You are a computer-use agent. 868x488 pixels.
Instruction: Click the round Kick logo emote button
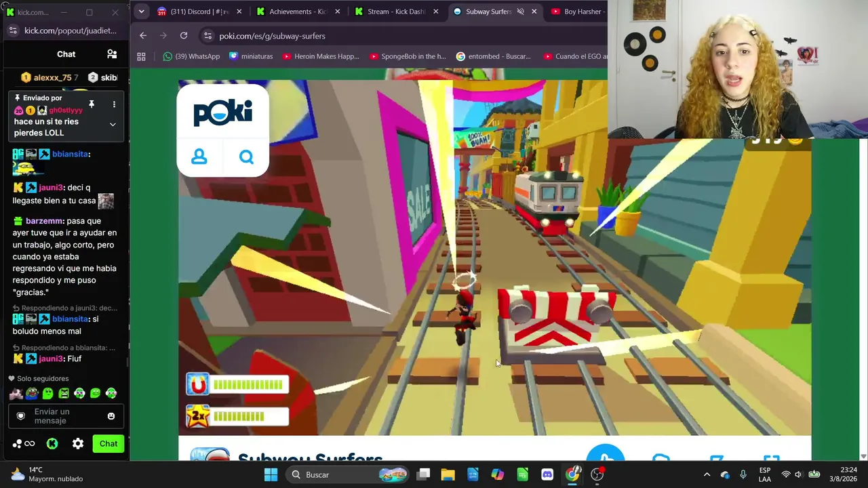pyautogui.click(x=52, y=444)
